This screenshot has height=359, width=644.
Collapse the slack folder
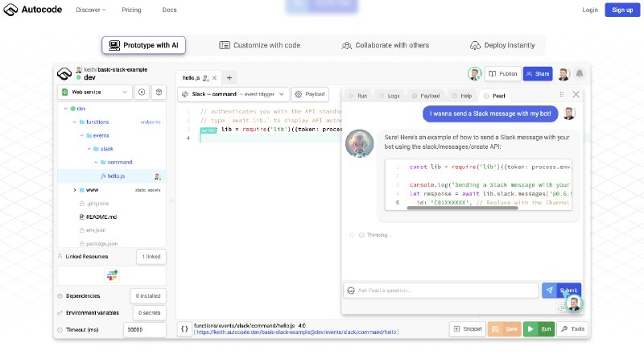pyautogui.click(x=89, y=149)
